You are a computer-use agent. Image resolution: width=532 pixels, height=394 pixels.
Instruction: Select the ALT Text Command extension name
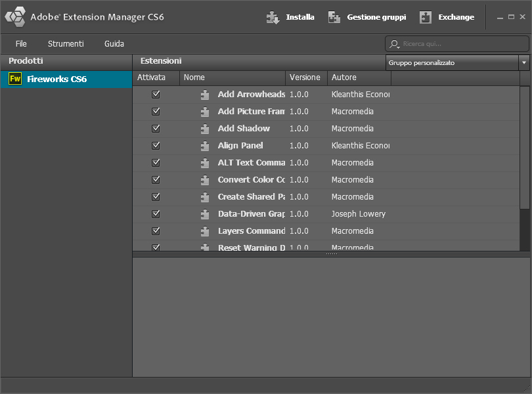(252, 163)
